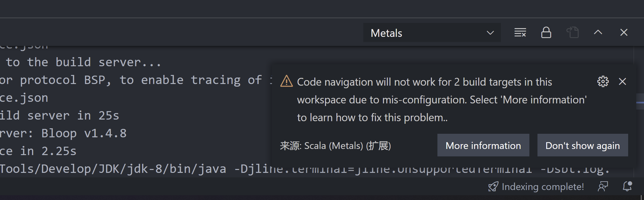Click the More information button

coord(483,145)
